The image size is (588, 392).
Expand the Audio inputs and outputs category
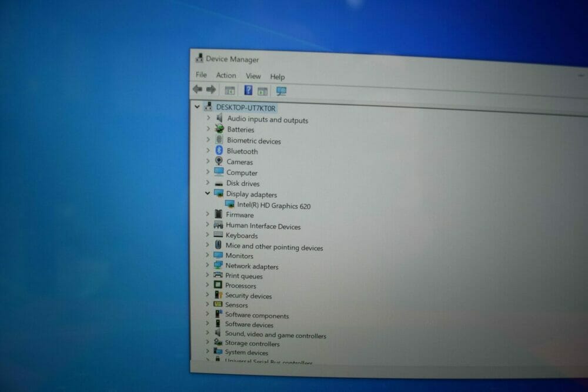(x=209, y=118)
